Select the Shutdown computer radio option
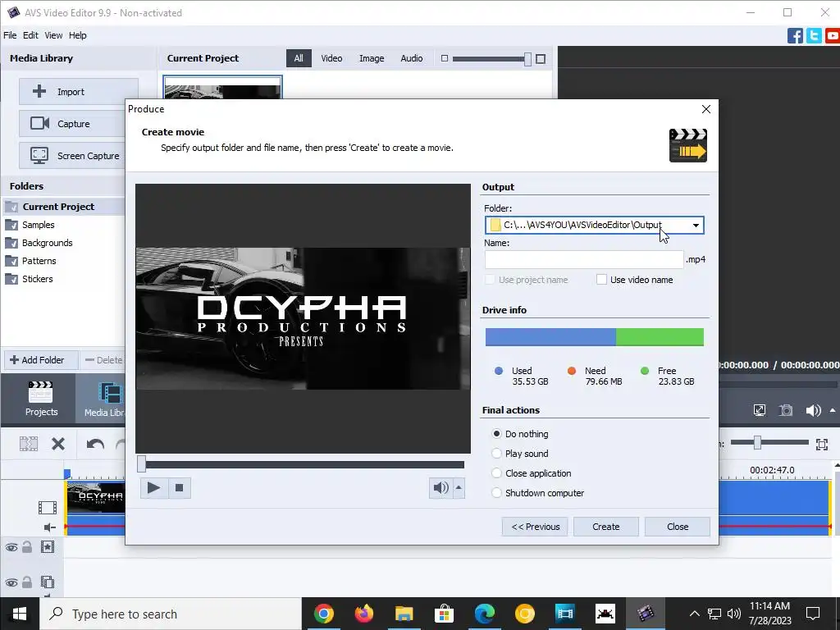 coord(496,493)
